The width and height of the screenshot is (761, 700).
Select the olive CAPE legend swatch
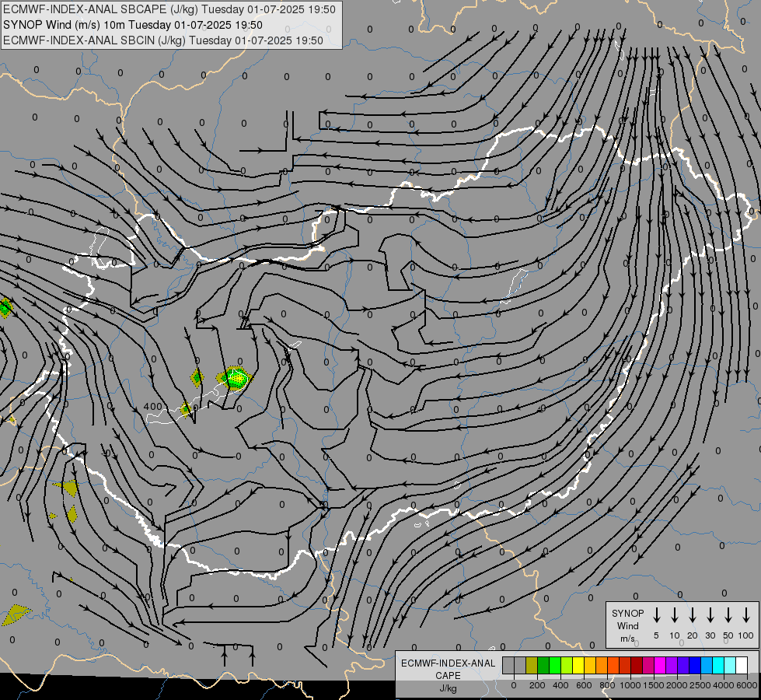click(532, 665)
